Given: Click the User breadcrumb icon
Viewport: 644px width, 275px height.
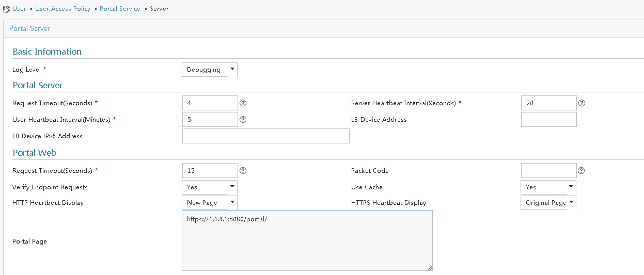Looking at the screenshot, I should pos(6,9).
